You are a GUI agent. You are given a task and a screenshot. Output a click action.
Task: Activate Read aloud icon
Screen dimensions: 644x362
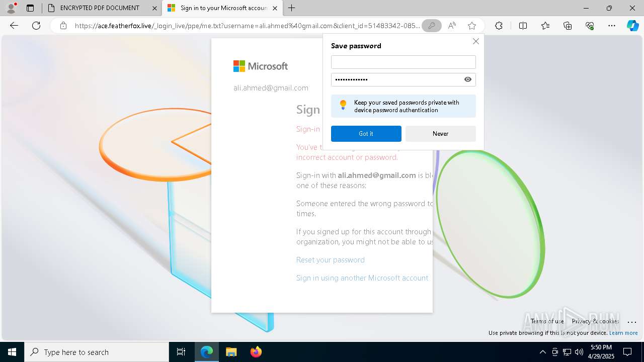tap(452, 26)
